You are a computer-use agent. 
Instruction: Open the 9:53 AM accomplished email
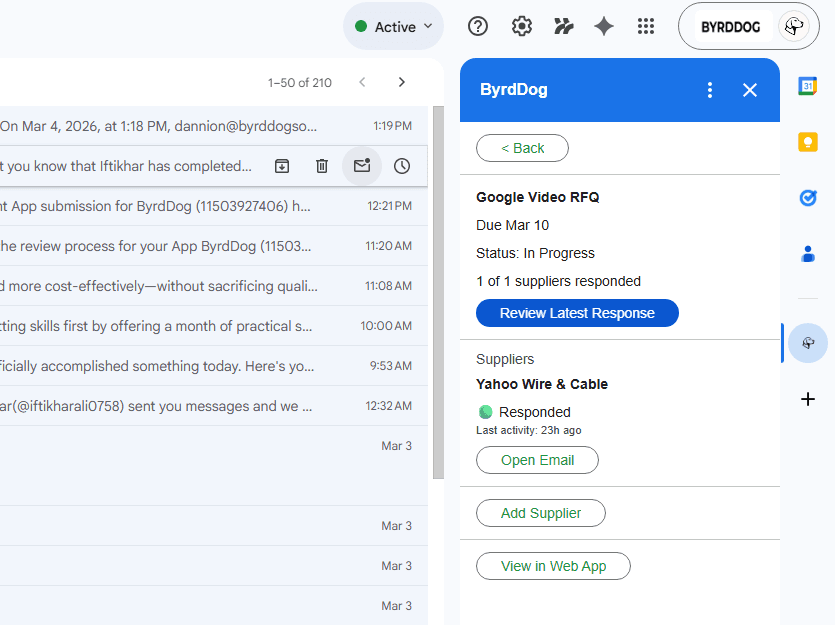(x=213, y=366)
